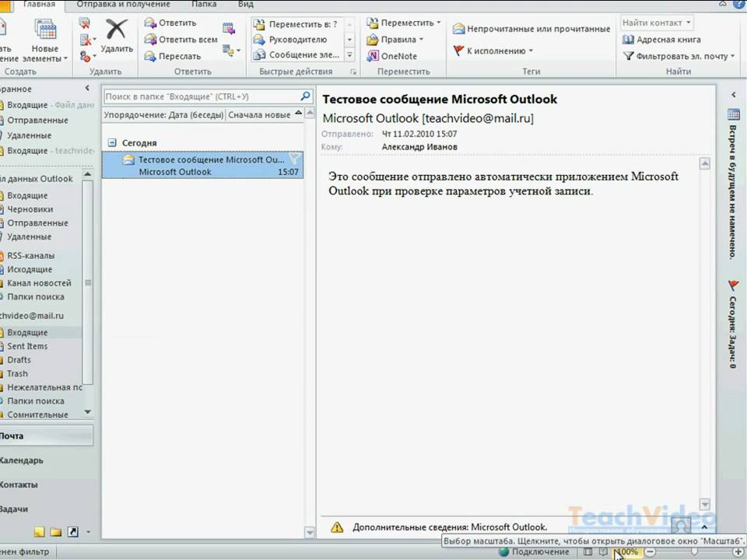This screenshot has width=747, height=560.
Task: Open Фильтровать эл. почту filter menu
Action: click(x=679, y=56)
